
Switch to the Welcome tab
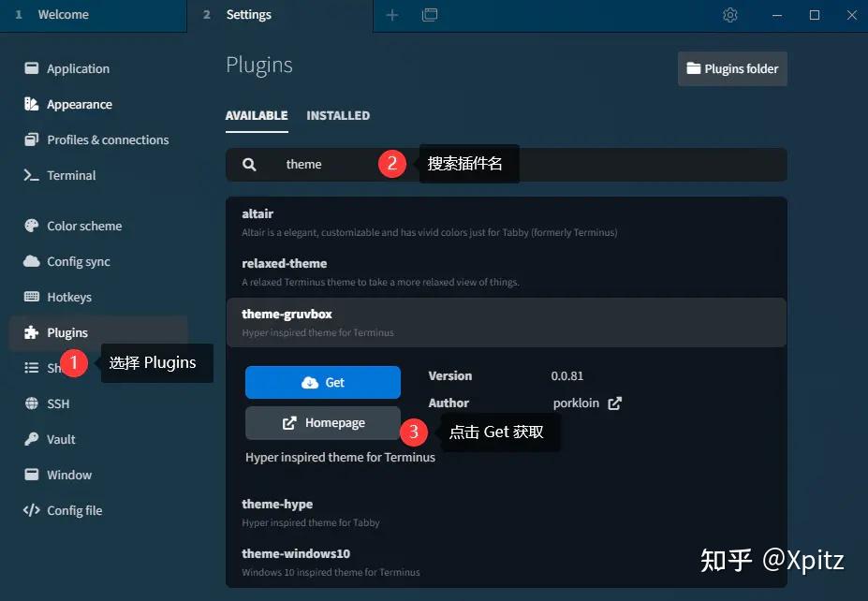(x=66, y=15)
